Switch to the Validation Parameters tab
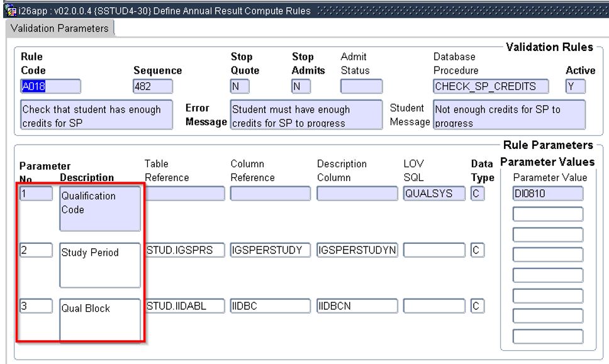Screen dimensions: 609x364 click(59, 28)
